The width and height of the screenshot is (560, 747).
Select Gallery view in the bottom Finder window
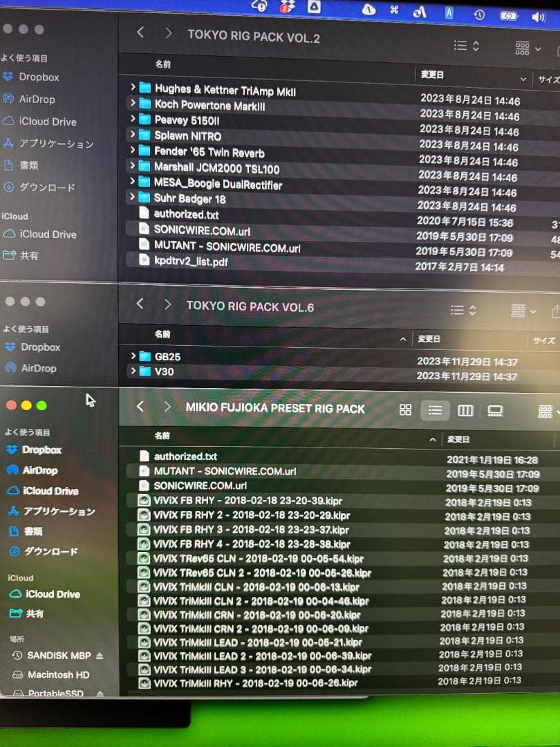pos(494,409)
